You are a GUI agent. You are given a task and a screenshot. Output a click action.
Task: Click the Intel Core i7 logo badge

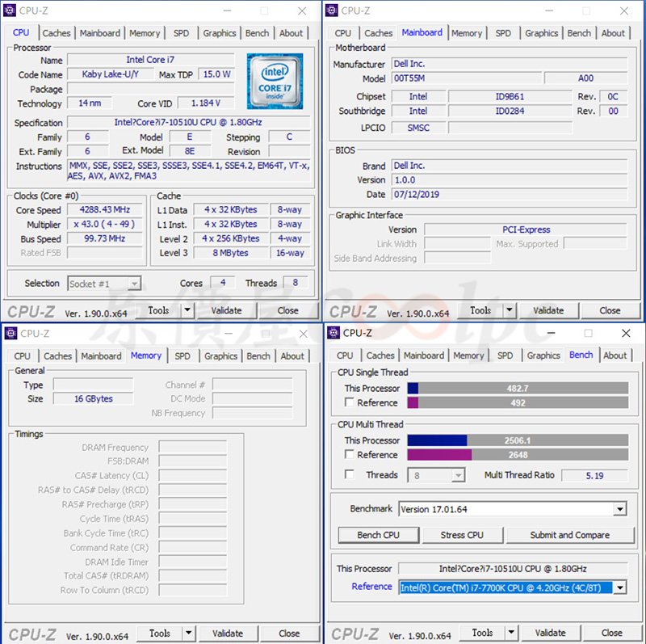275,81
